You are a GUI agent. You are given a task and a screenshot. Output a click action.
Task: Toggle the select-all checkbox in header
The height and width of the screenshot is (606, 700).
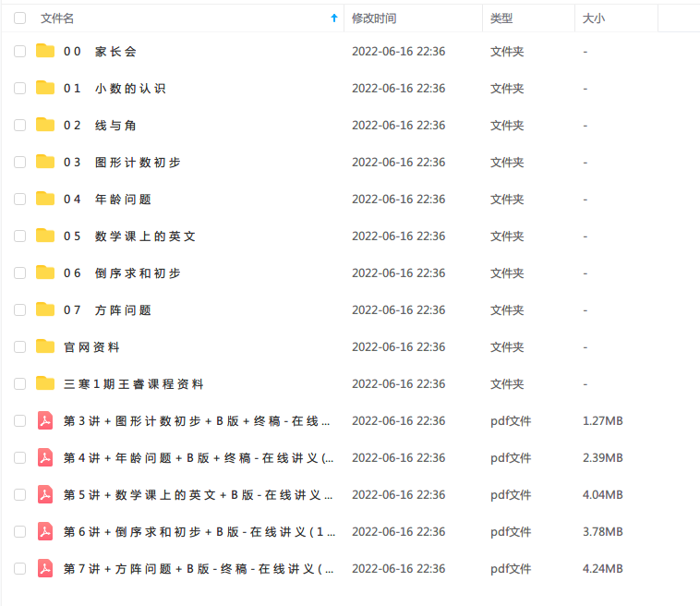19,18
